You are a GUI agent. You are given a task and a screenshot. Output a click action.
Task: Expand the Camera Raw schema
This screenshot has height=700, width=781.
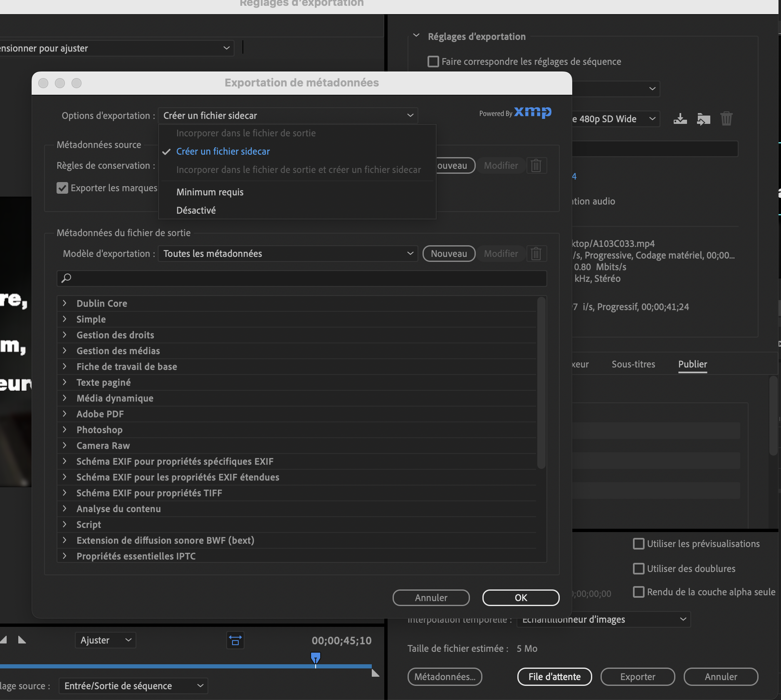click(65, 446)
